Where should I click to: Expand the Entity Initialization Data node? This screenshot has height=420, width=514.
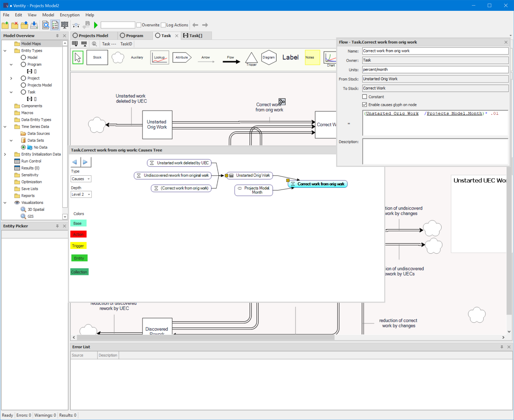click(5, 154)
